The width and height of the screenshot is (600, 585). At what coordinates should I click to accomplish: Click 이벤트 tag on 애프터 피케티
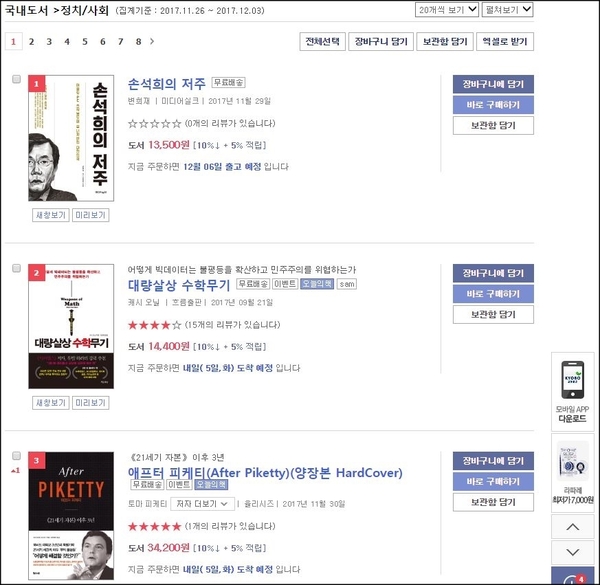pos(179,484)
